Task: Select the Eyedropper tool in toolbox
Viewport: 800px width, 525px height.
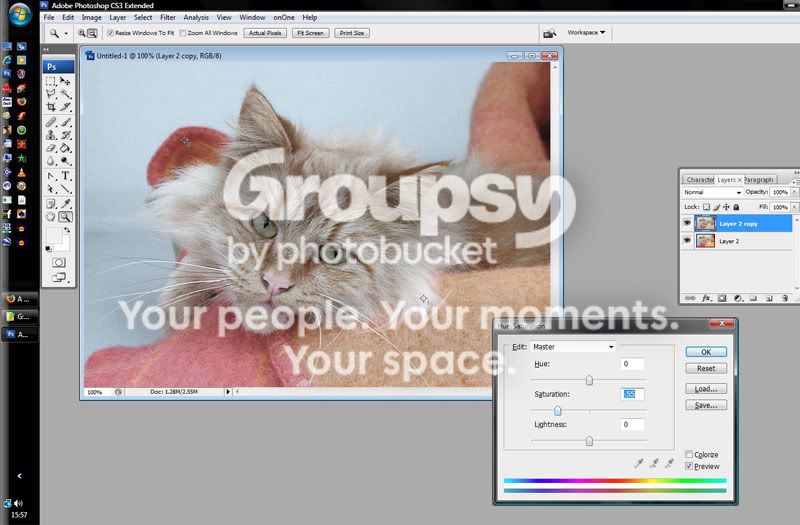Action: (x=65, y=204)
